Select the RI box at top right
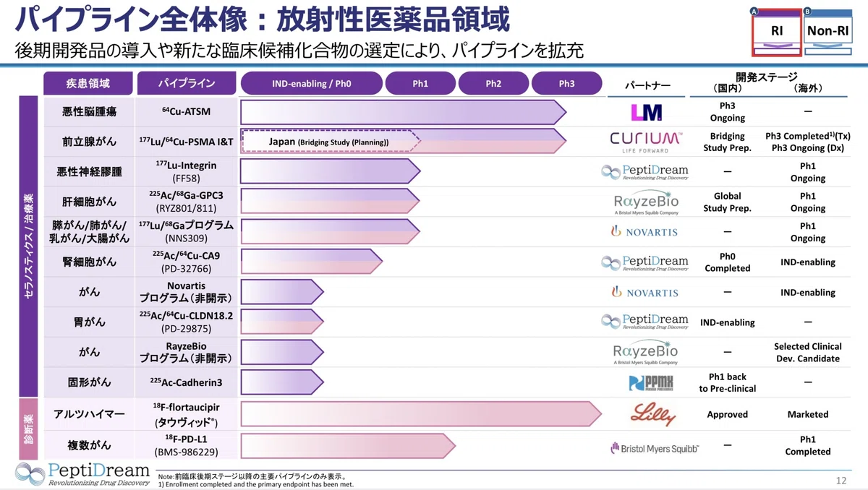Screen dimensions: 868x490 click(776, 32)
